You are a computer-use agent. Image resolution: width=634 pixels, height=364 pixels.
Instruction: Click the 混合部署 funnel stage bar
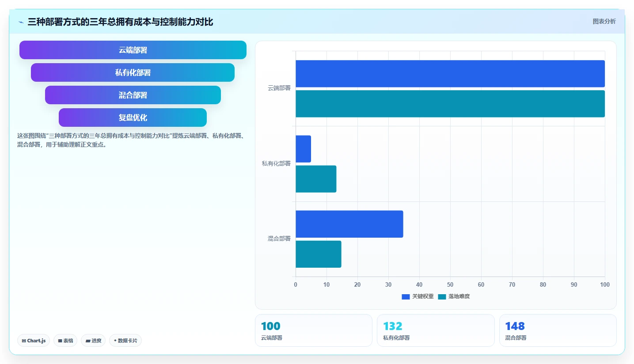[x=133, y=95]
